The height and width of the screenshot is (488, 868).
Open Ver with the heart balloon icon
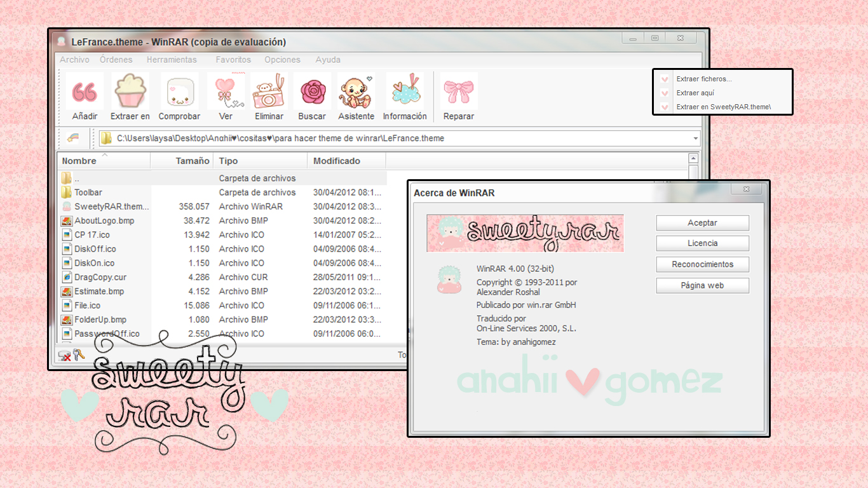226,91
